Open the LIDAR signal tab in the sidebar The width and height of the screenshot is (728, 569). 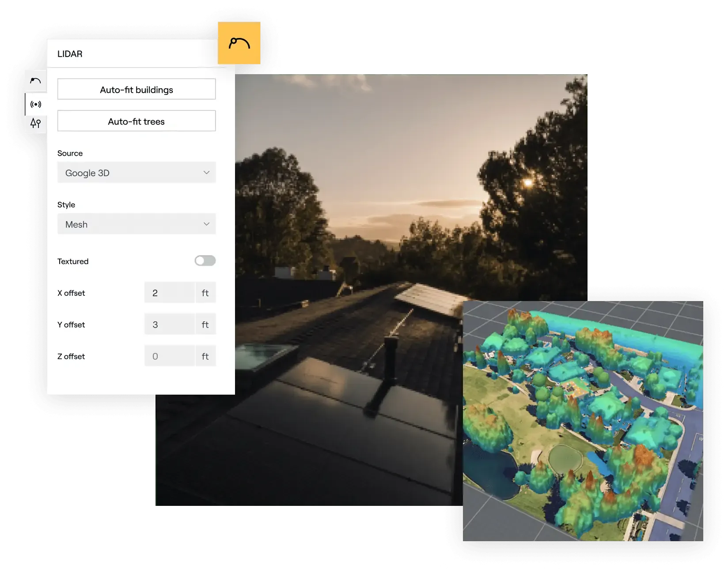tap(35, 104)
